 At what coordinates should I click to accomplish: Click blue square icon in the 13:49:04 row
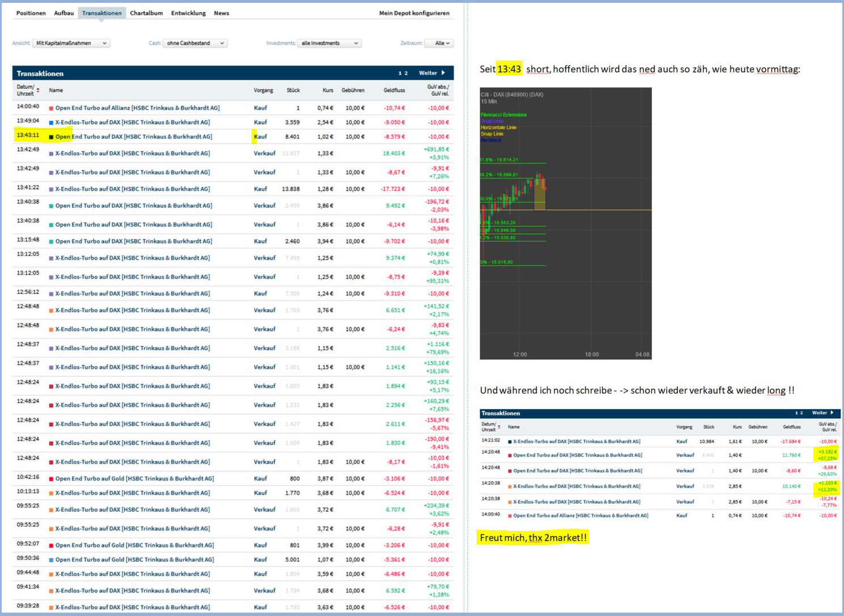pyautogui.click(x=51, y=122)
